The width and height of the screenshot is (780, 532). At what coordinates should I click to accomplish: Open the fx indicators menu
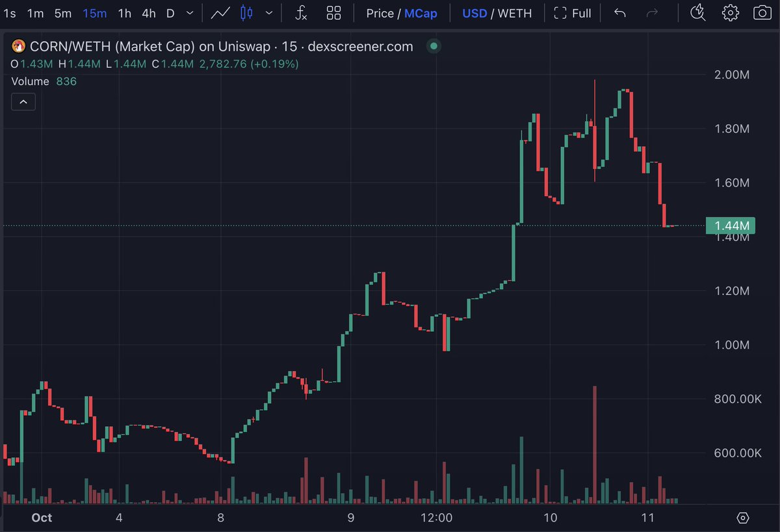point(301,13)
